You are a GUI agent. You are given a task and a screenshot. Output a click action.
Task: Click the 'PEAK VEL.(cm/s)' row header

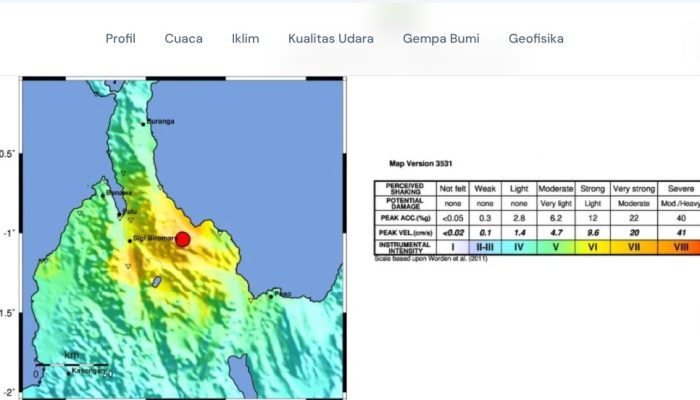tap(405, 233)
